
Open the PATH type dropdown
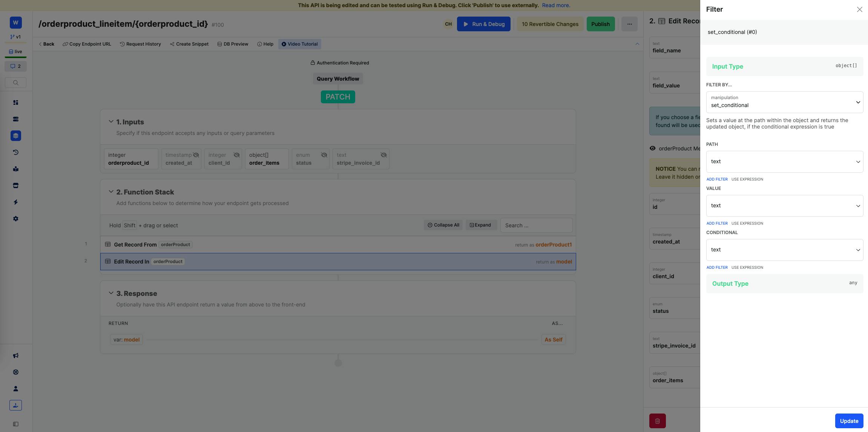784,162
